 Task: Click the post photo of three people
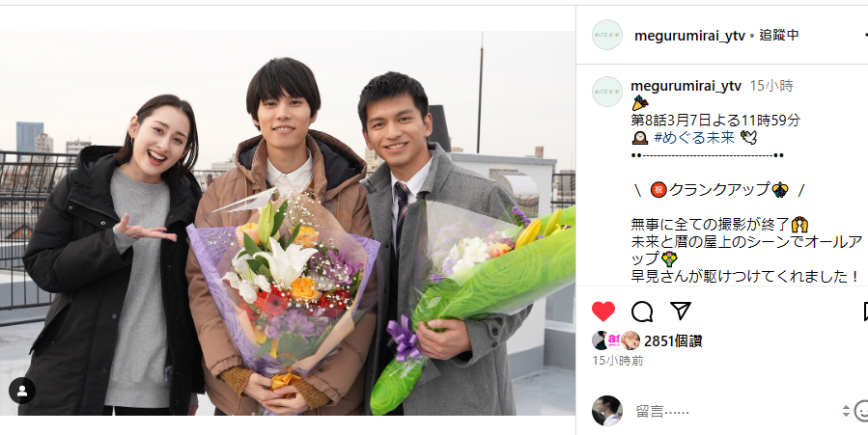click(x=288, y=223)
